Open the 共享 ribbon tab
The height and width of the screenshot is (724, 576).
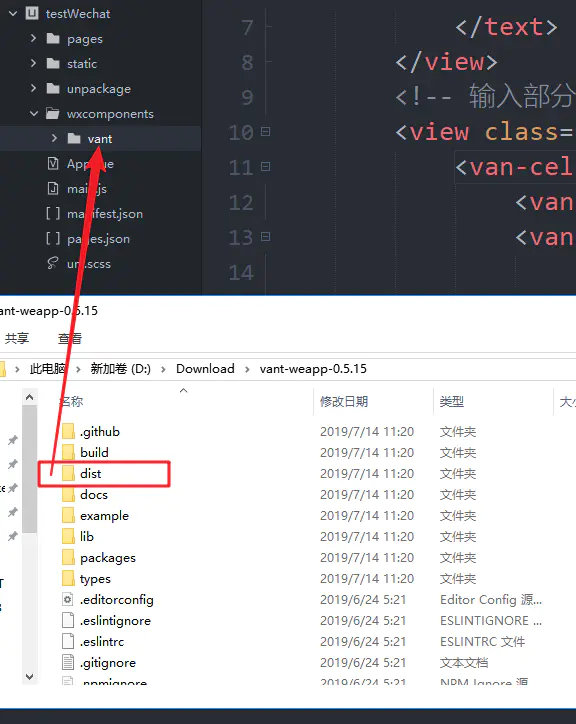[x=17, y=338]
